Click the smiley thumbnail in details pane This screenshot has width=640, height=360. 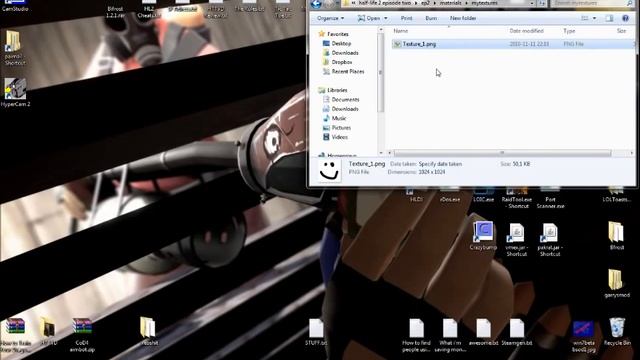[x=329, y=171]
